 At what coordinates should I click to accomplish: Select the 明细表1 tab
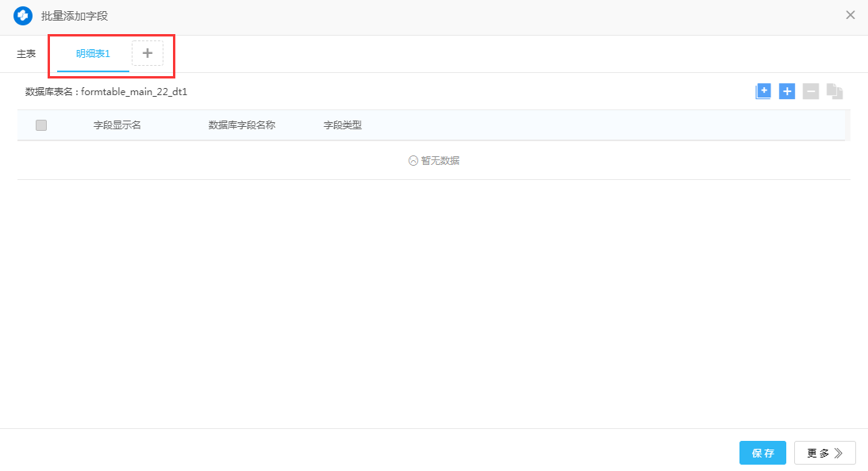pyautogui.click(x=93, y=54)
